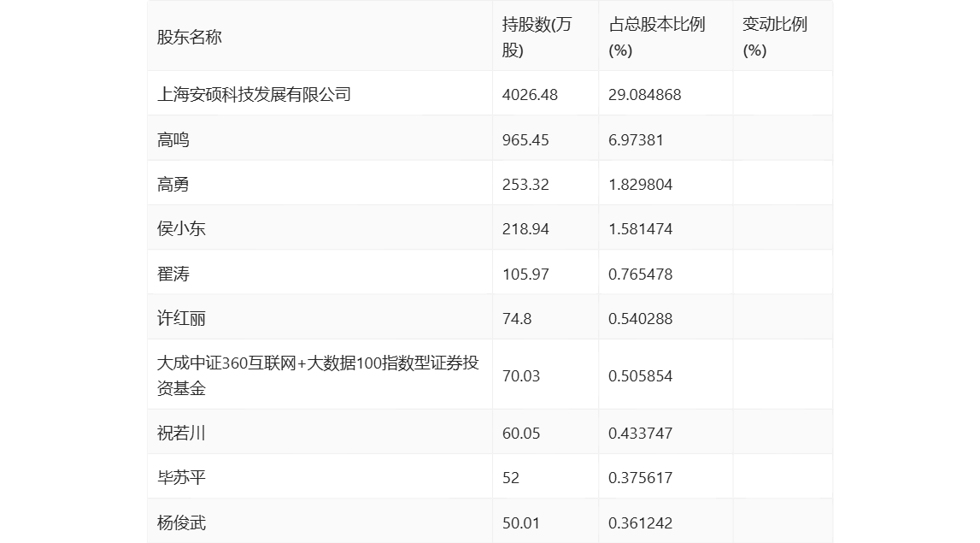
Task: Click the 60.05 shares value
Action: pyautogui.click(x=521, y=433)
